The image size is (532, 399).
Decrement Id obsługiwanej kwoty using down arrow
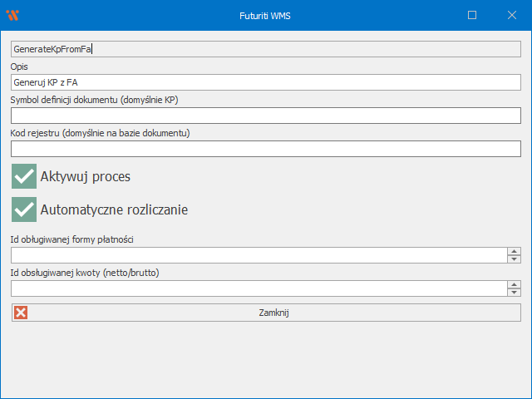click(515, 293)
